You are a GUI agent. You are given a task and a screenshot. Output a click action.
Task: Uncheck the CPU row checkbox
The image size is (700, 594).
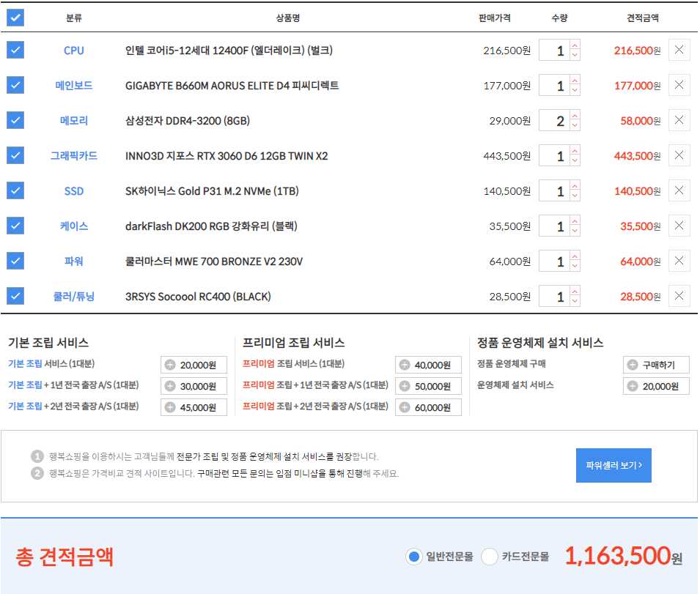click(15, 50)
